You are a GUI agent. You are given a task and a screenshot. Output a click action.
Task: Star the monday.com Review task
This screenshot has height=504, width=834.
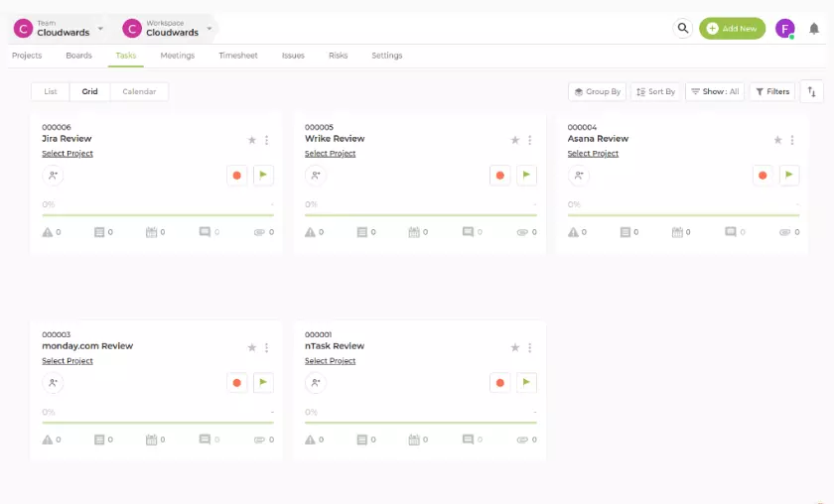click(252, 347)
